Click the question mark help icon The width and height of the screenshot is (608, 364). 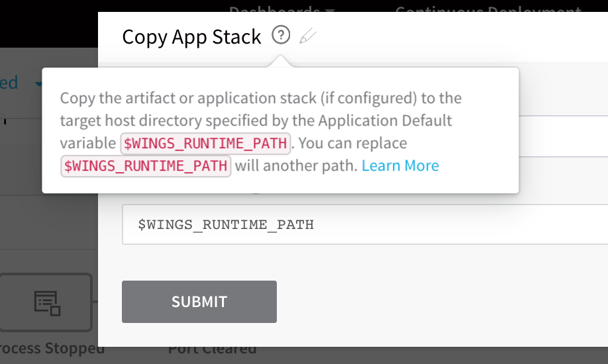[281, 35]
